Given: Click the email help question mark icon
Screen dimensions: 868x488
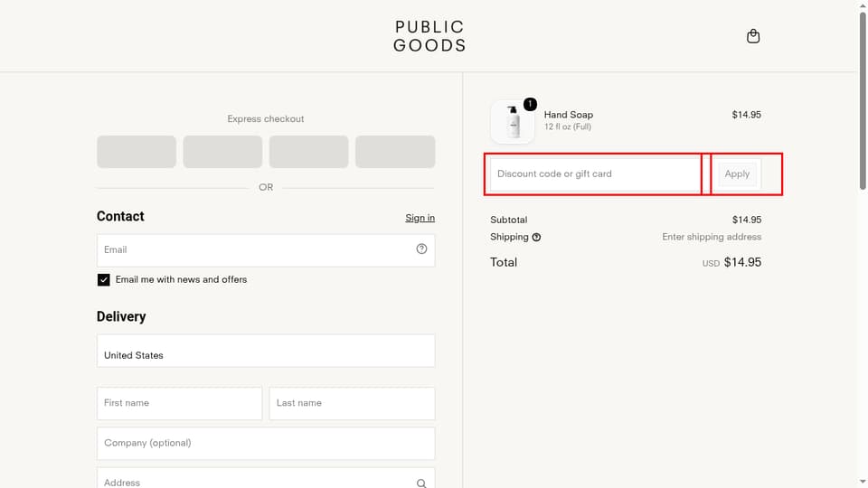Looking at the screenshot, I should pyautogui.click(x=422, y=249).
